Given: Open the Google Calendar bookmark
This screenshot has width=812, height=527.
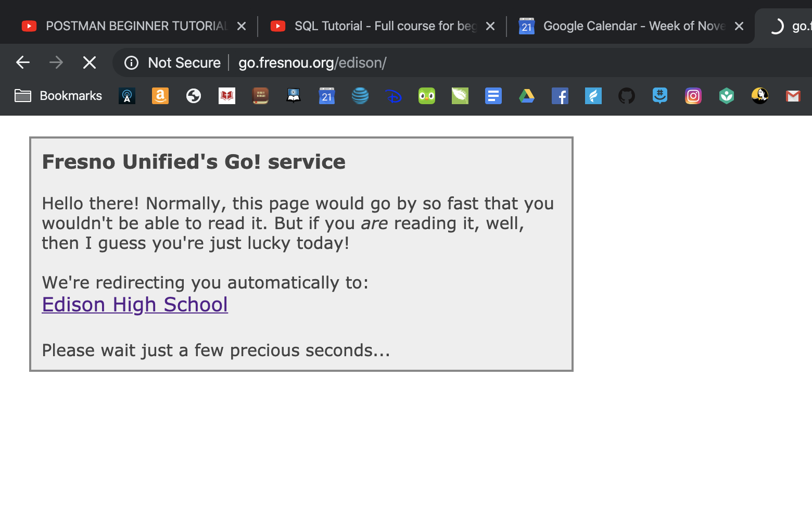Looking at the screenshot, I should tap(326, 96).
